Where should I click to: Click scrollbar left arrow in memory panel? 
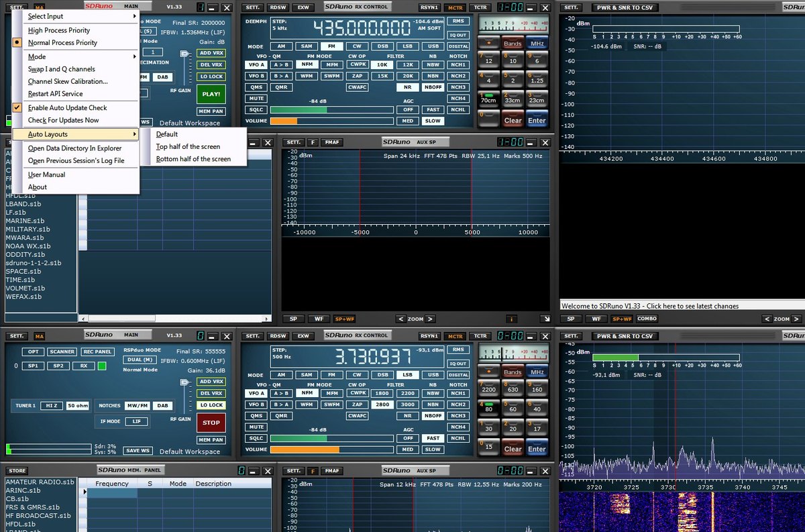pos(82,319)
